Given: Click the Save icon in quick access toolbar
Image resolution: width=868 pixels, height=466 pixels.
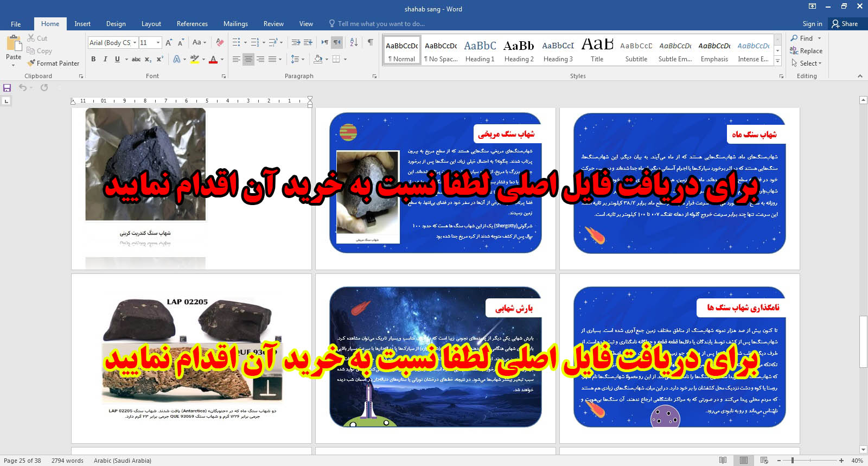Looking at the screenshot, I should (x=7, y=87).
